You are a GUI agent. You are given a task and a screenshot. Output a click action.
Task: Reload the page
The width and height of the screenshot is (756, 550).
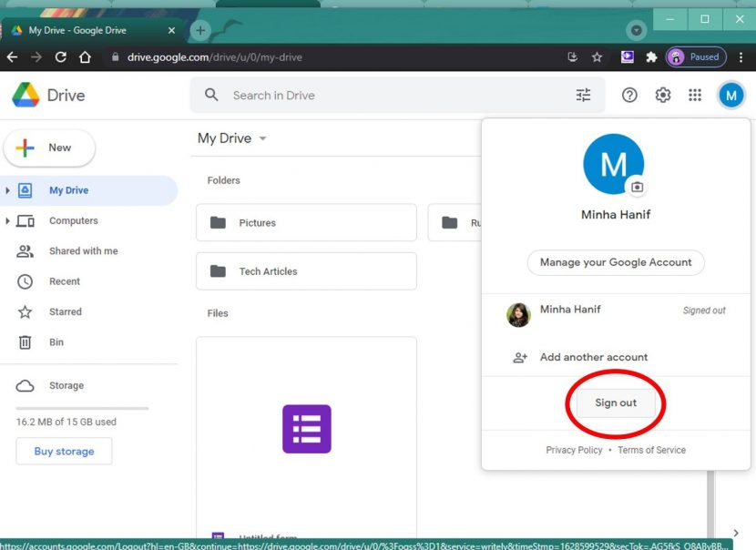60,56
